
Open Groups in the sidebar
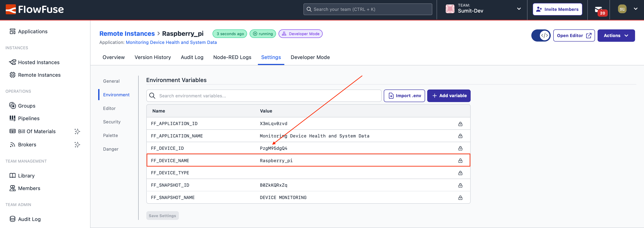pos(26,106)
